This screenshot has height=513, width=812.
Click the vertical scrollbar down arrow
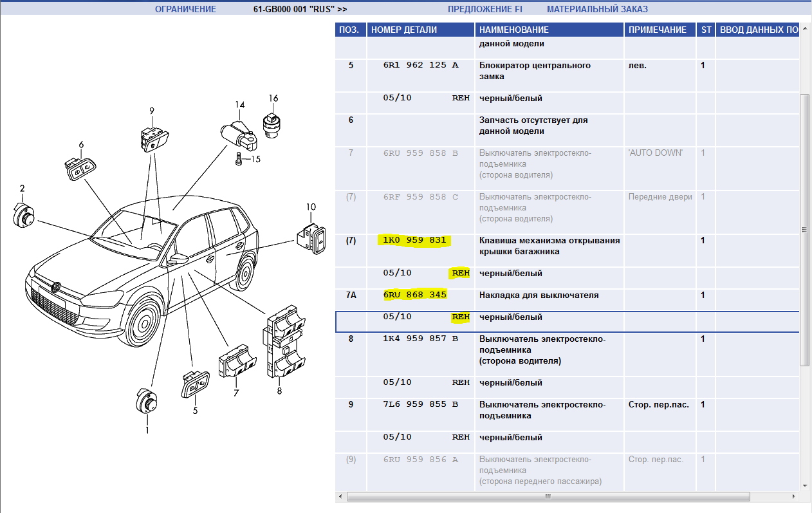804,485
